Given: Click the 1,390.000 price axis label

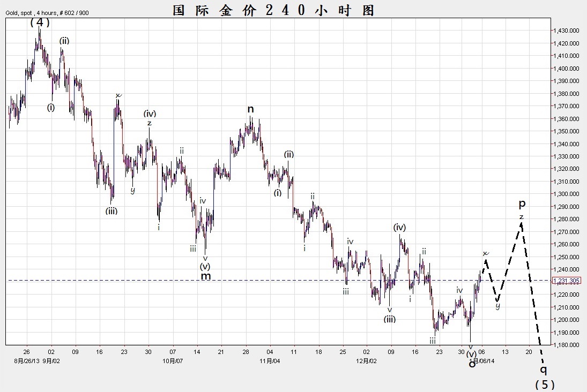Looking at the screenshot, I should pos(566,81).
